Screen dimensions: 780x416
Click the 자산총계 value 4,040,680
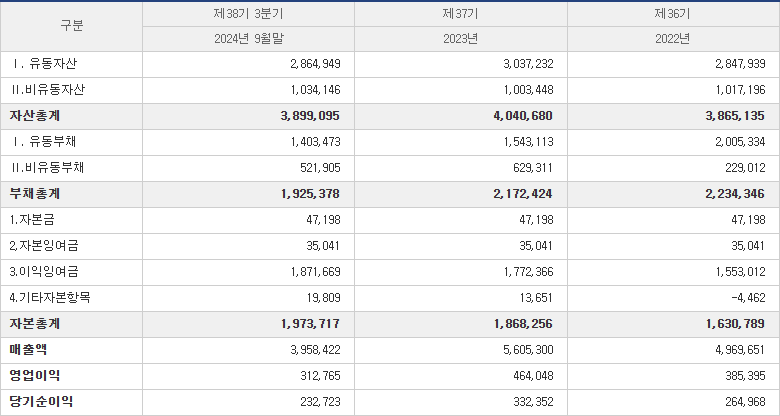tap(523, 116)
